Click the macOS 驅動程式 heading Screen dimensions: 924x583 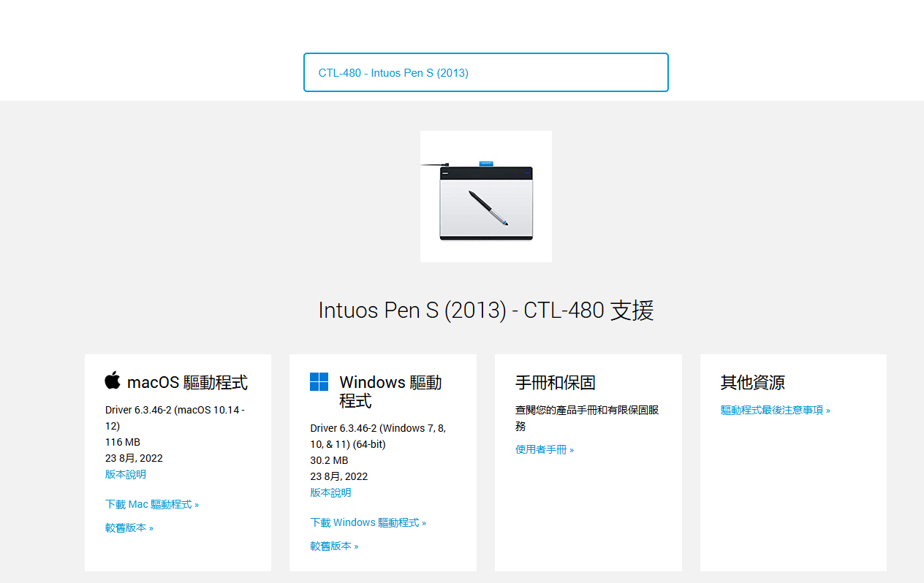coord(187,382)
